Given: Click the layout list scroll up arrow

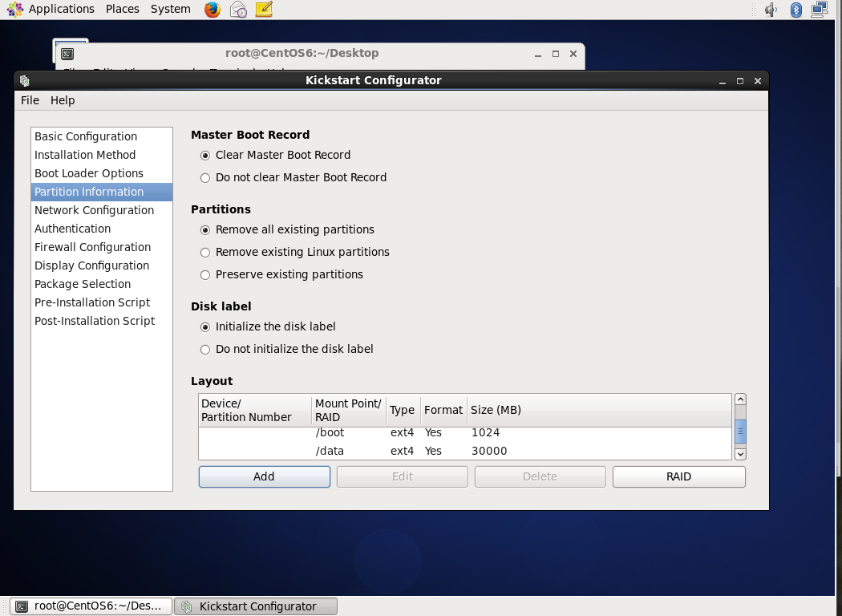Looking at the screenshot, I should [x=740, y=399].
